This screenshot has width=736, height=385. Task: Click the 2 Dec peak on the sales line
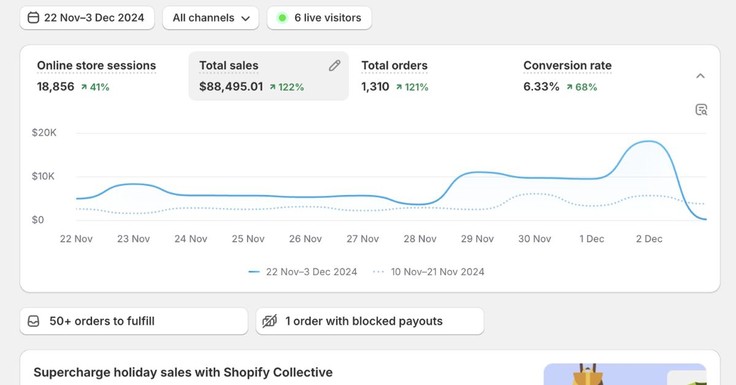coord(649,141)
